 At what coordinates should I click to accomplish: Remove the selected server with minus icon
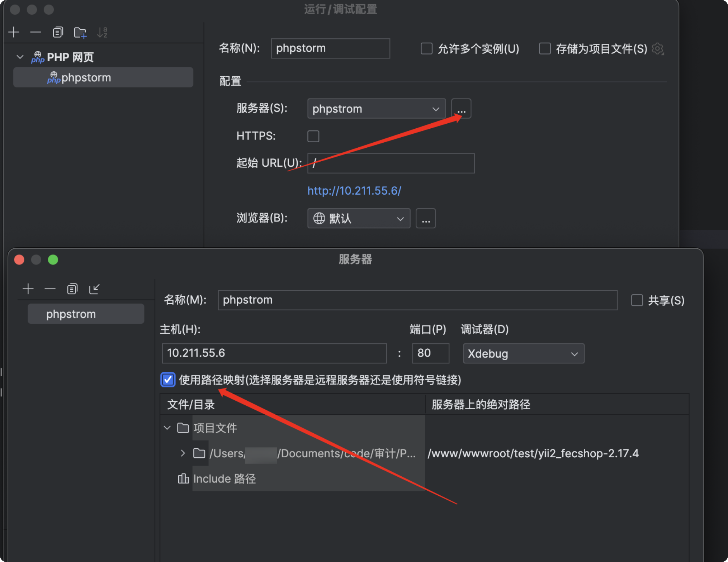coord(50,289)
